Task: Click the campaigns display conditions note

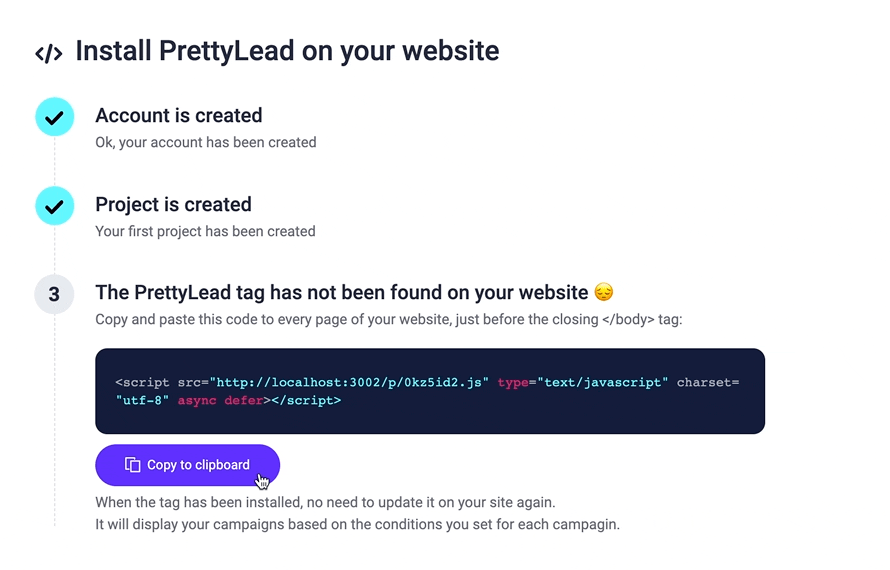Action: click(x=358, y=524)
